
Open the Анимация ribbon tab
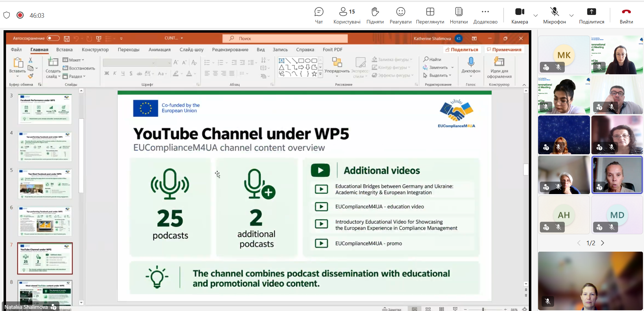(x=160, y=49)
